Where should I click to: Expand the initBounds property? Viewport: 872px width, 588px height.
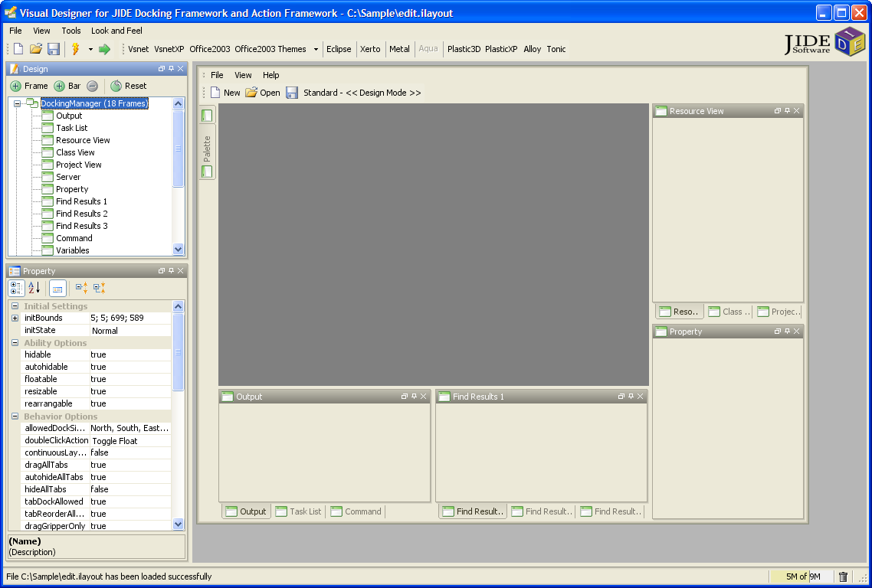15,318
